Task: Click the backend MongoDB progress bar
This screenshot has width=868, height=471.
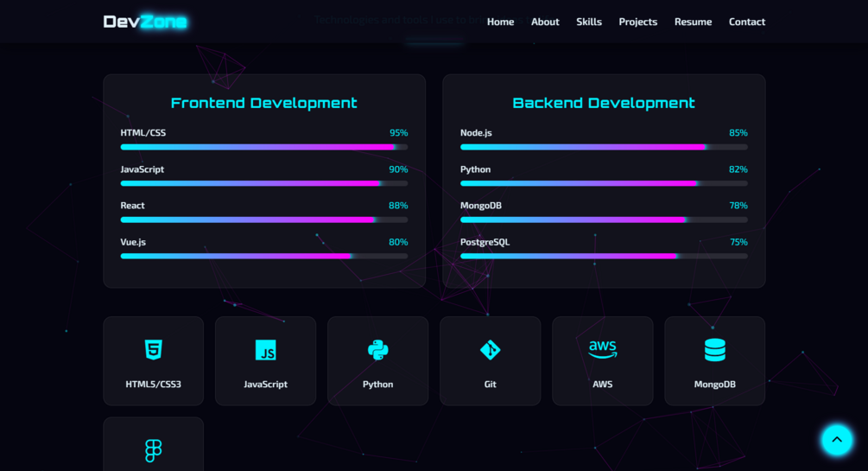Action: click(604, 220)
